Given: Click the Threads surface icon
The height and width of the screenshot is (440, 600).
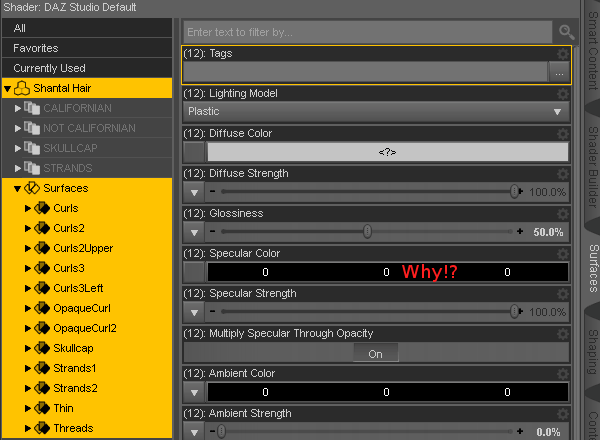Looking at the screenshot, I should (x=42, y=428).
